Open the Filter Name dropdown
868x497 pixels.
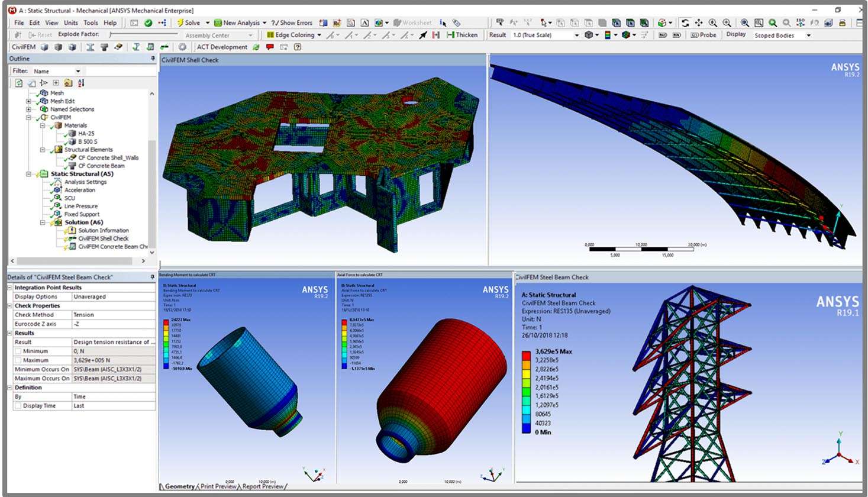click(78, 71)
